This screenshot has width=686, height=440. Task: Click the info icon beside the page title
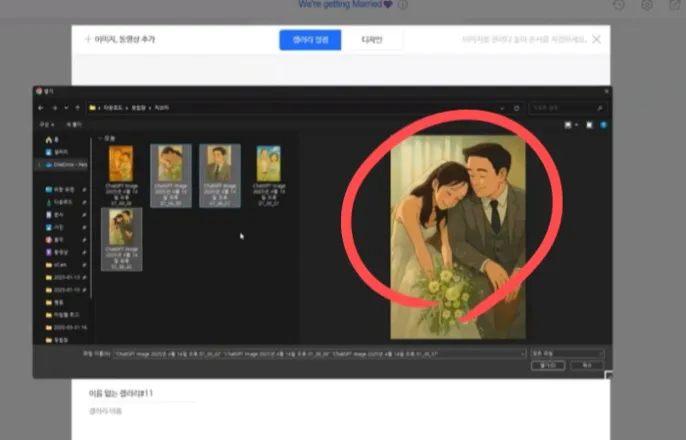pos(403,5)
